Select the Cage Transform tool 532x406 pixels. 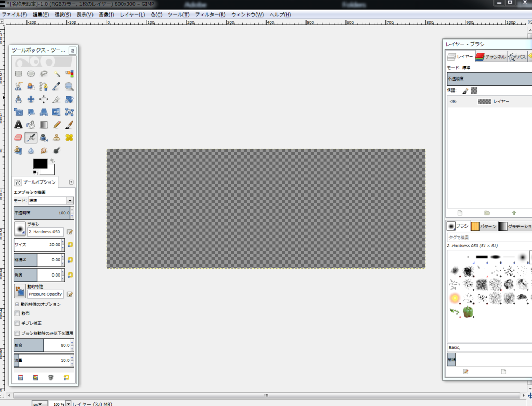(x=69, y=112)
